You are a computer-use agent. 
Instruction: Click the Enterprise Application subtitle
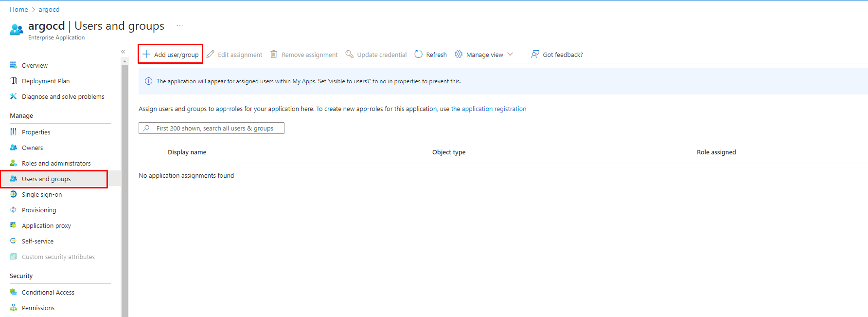coord(56,37)
